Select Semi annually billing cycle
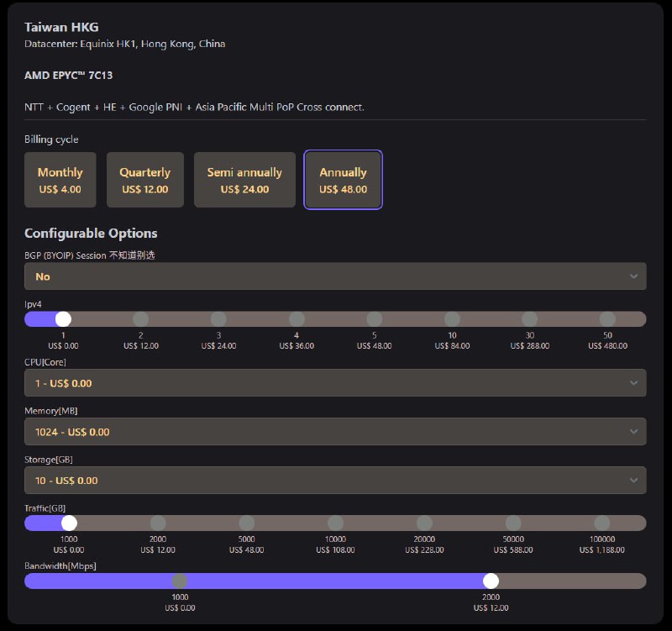Image resolution: width=672 pixels, height=631 pixels. [244, 180]
